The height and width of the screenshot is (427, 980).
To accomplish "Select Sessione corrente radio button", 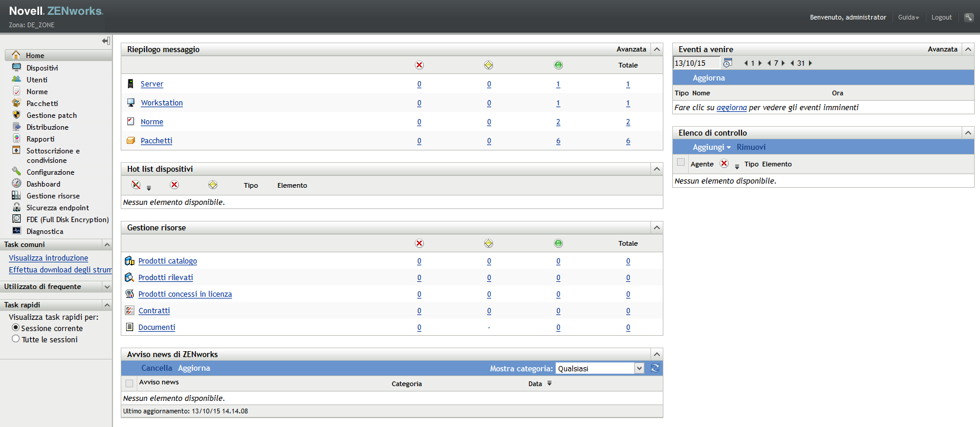I will click(16, 328).
